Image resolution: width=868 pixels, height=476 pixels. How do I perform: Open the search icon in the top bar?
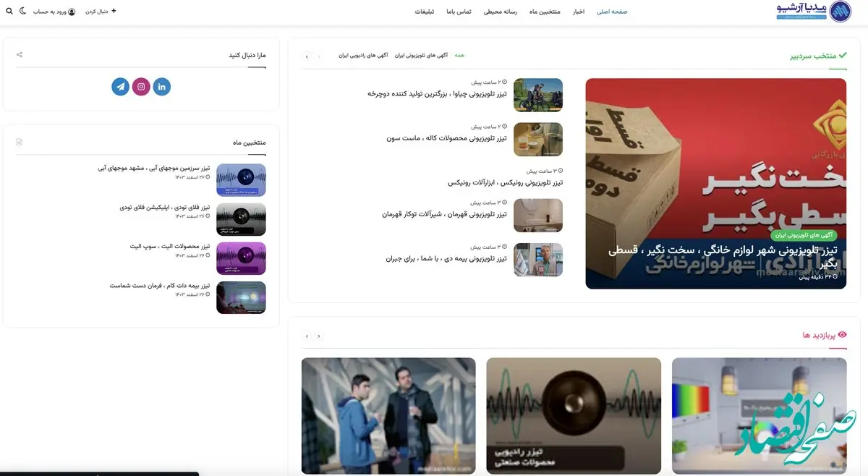point(9,12)
